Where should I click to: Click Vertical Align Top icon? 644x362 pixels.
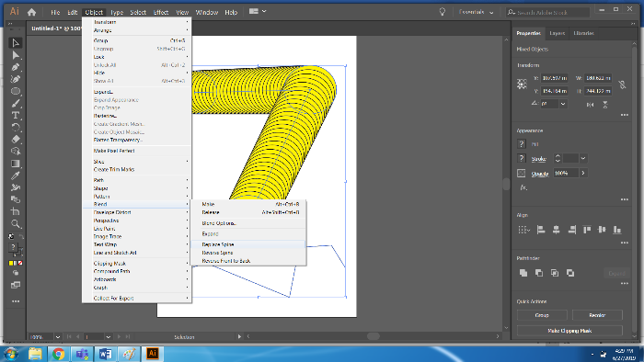click(587, 230)
